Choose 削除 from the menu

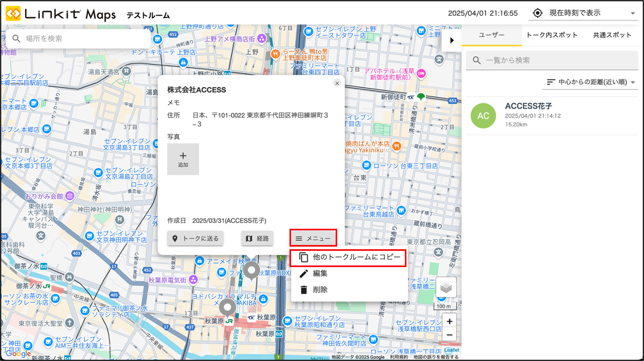coord(349,290)
